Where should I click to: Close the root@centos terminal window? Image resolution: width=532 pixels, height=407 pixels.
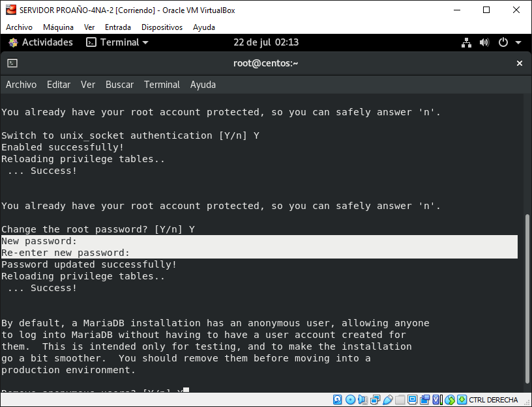click(x=519, y=63)
